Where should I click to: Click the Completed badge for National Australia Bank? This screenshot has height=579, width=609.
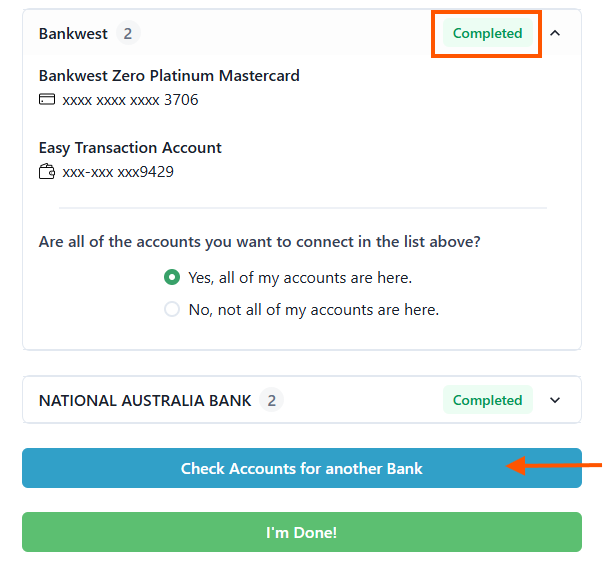coord(487,401)
